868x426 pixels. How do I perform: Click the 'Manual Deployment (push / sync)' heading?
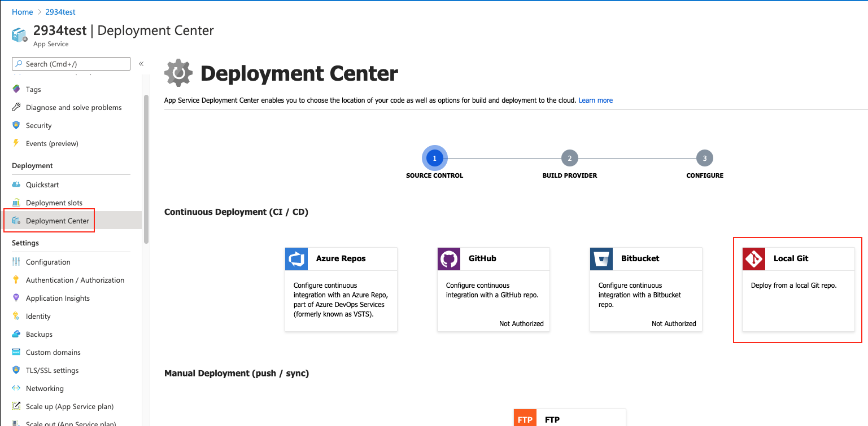[237, 374]
